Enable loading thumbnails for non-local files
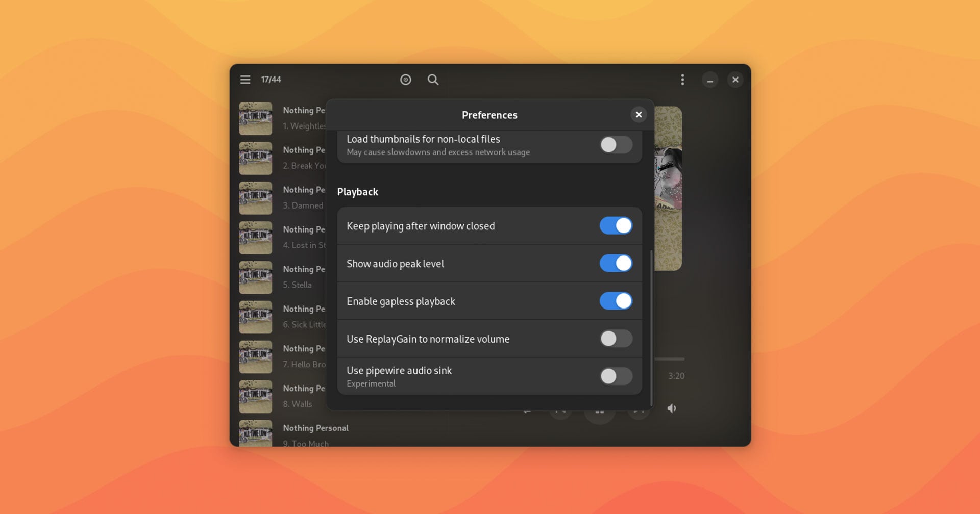Image resolution: width=980 pixels, height=514 pixels. click(x=616, y=145)
